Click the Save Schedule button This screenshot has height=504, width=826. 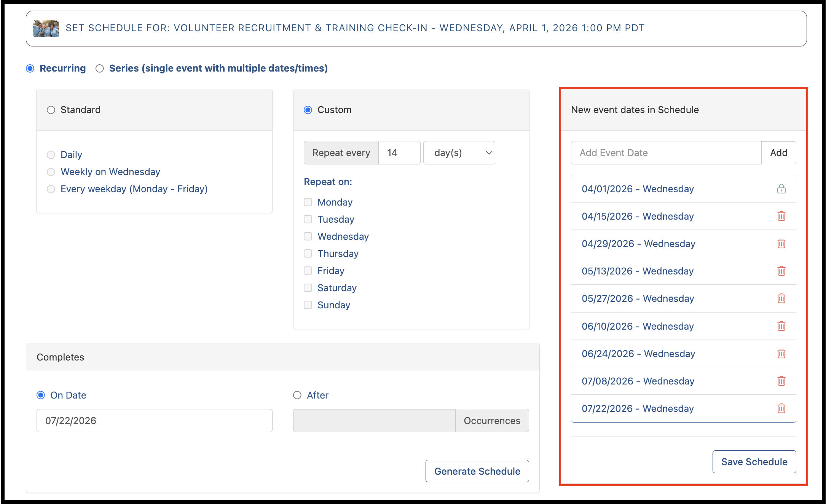tap(754, 462)
